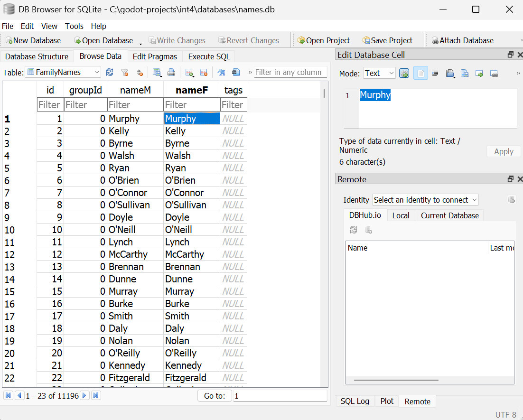
Task: Toggle auto-switch mode in cell editor
Action: click(x=404, y=73)
